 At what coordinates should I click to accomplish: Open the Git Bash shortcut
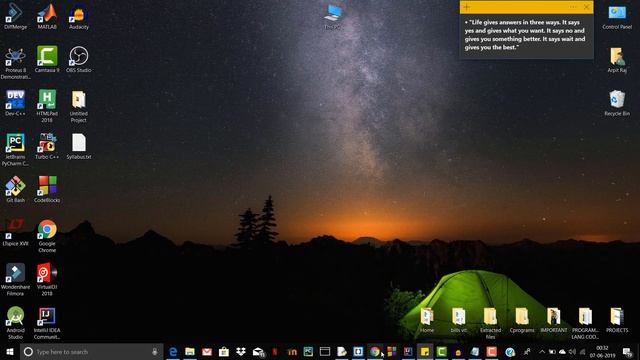(15, 189)
